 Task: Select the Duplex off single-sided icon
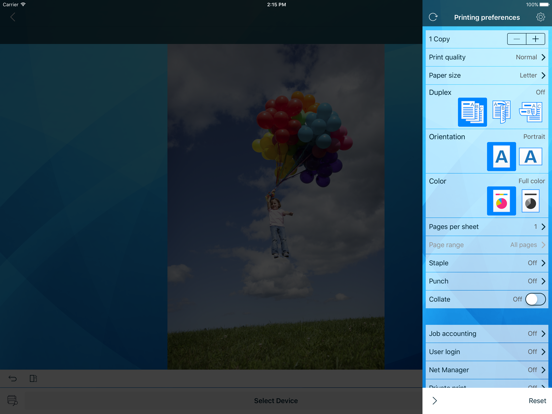(472, 112)
